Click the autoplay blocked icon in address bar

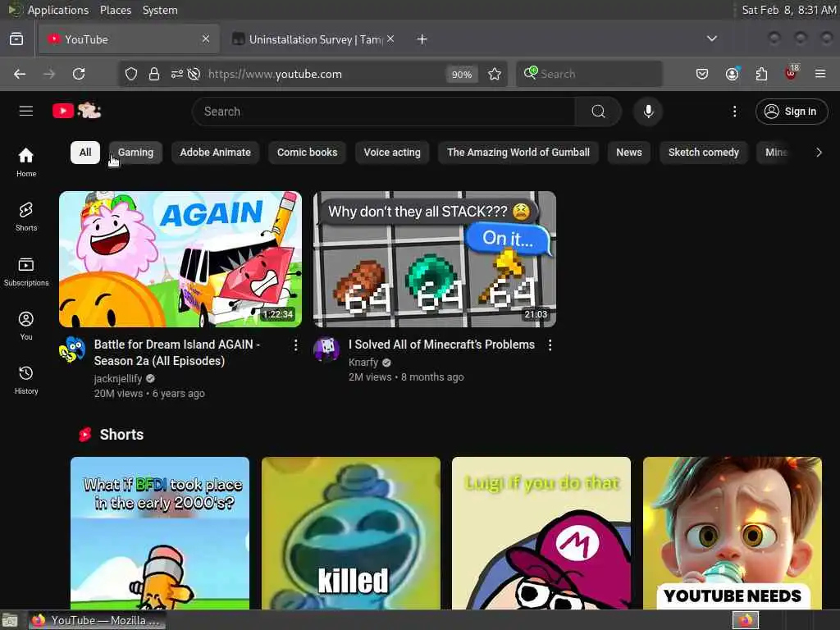pyautogui.click(x=194, y=74)
